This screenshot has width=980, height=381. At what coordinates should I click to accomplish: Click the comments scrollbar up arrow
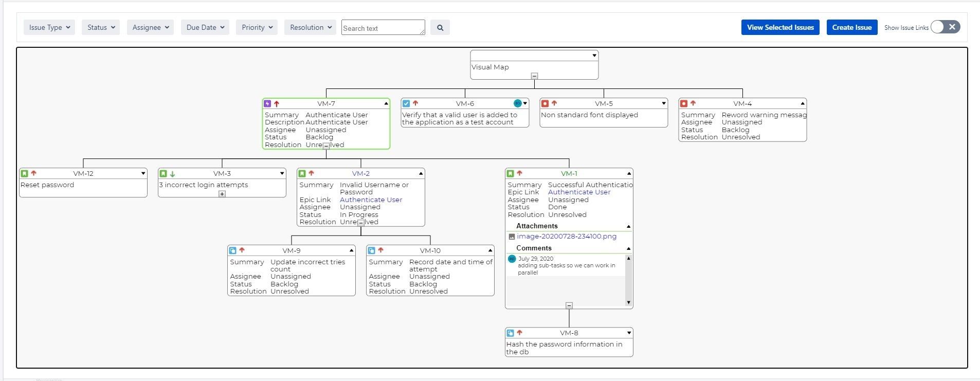tap(628, 259)
